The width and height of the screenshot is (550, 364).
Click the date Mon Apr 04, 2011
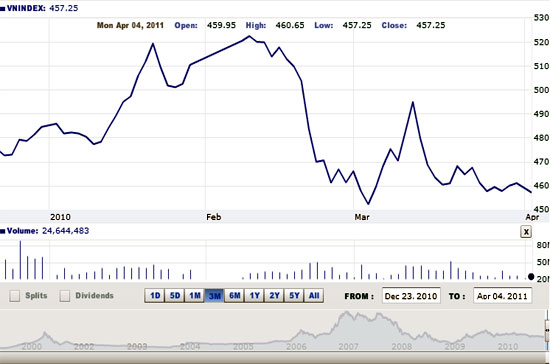(130, 25)
